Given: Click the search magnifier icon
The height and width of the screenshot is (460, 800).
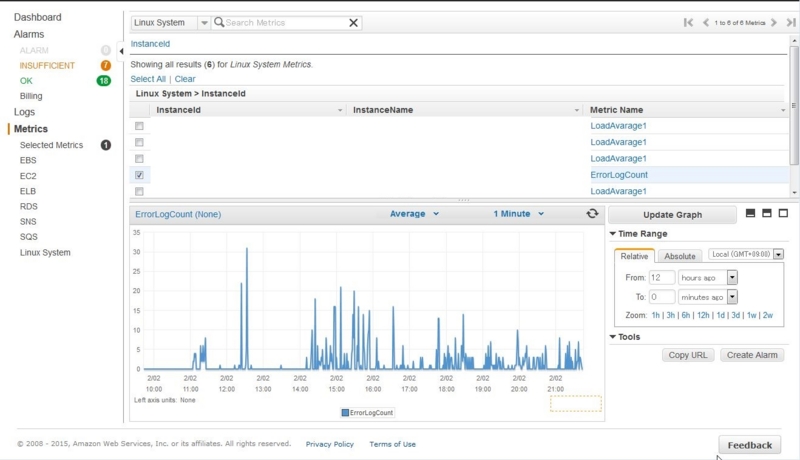Looking at the screenshot, I should (x=219, y=22).
